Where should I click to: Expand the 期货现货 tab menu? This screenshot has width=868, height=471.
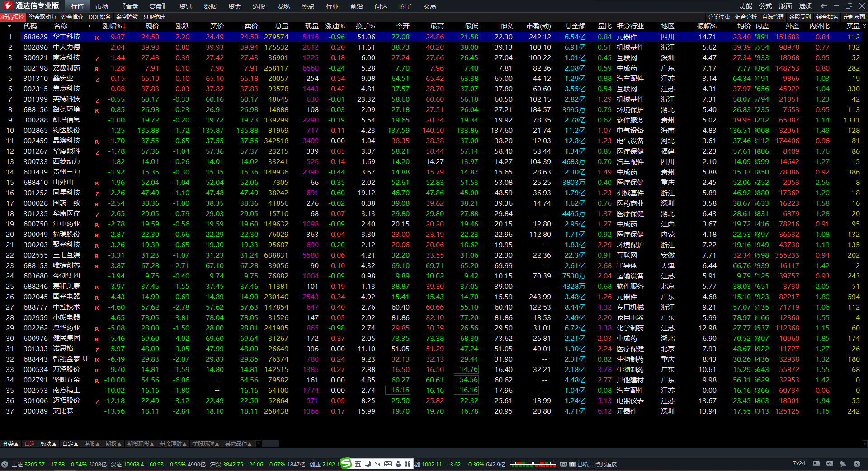tap(141, 444)
